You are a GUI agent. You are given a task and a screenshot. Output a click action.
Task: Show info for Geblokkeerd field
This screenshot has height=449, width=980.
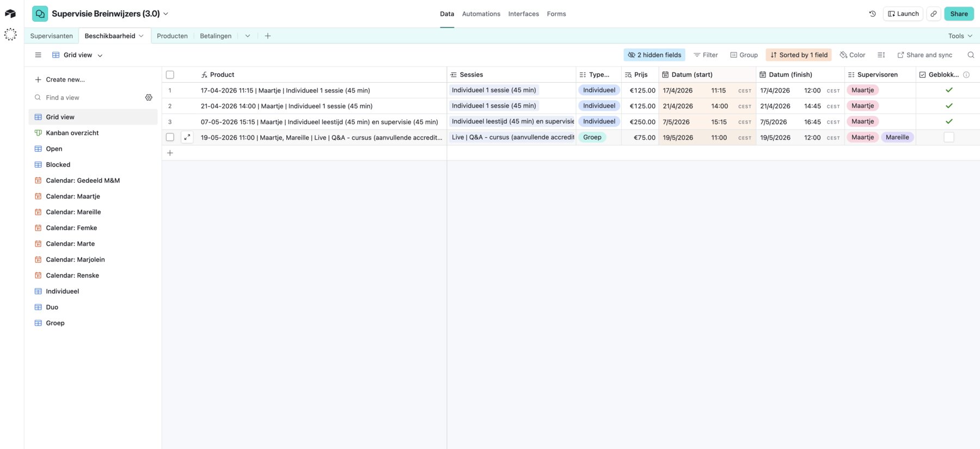(x=966, y=75)
